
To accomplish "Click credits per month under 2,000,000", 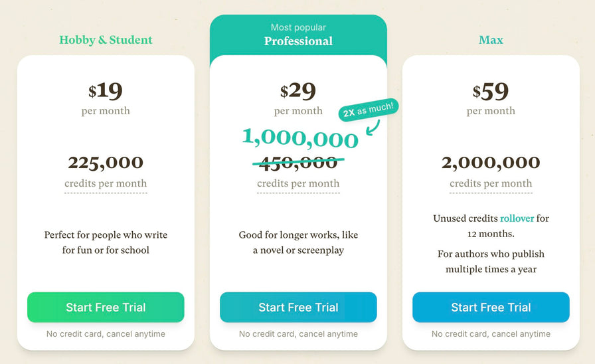I will pos(491,184).
